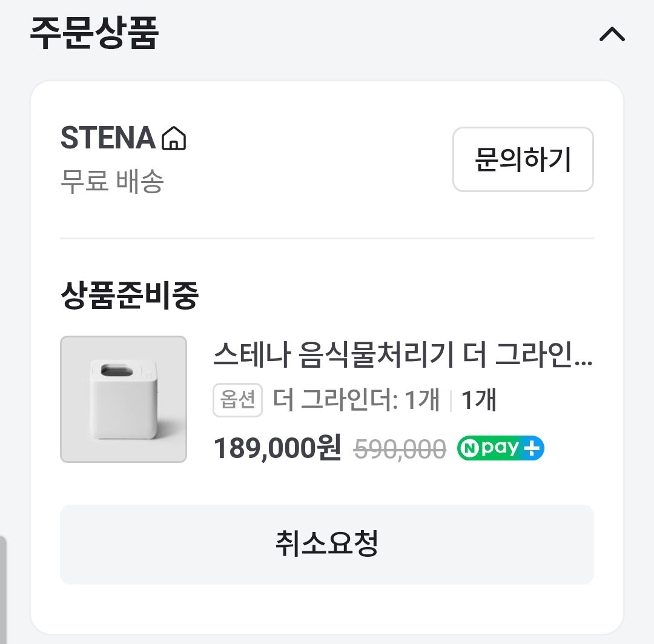Viewport: 654px width, 644px height.
Task: Click the divider line below 무료 배송
Action: tap(327, 239)
